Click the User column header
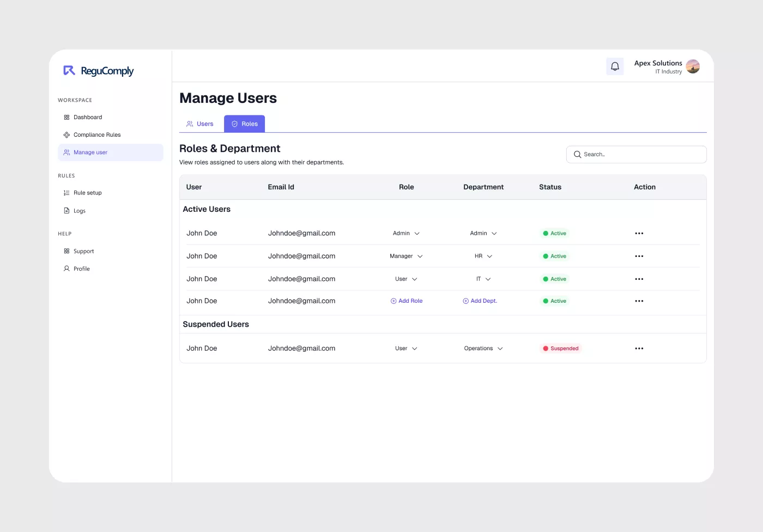Image resolution: width=763 pixels, height=532 pixels. click(194, 187)
